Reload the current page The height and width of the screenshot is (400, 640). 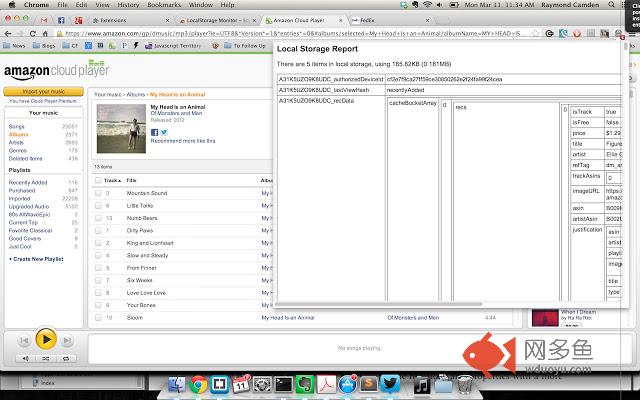pyautogui.click(x=33, y=33)
